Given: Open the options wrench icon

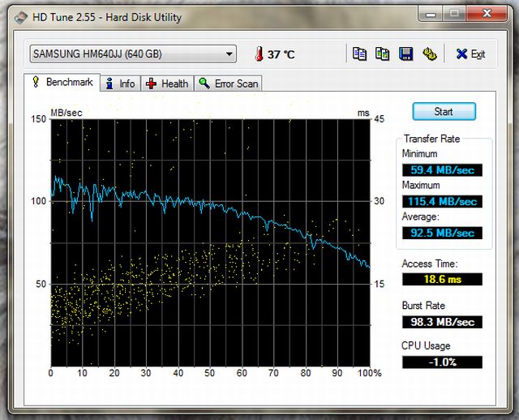Looking at the screenshot, I should point(430,54).
